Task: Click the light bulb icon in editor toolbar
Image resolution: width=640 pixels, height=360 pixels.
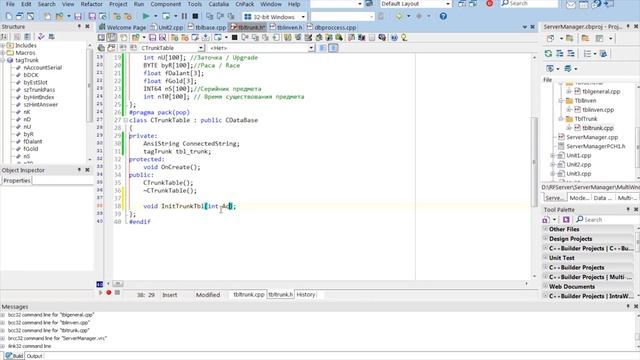Action: pyautogui.click(x=404, y=38)
